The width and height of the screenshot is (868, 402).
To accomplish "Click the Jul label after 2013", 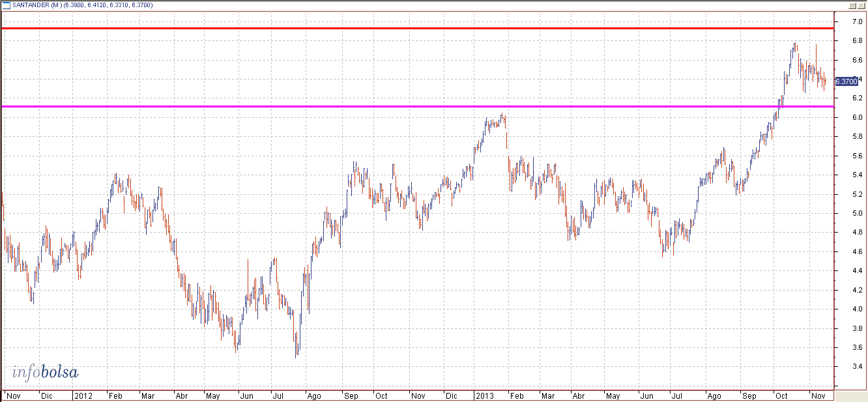I will pos(676,395).
